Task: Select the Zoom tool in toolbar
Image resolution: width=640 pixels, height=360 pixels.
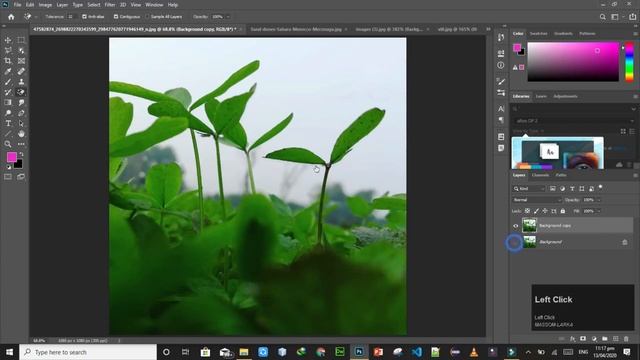Action: [8, 144]
